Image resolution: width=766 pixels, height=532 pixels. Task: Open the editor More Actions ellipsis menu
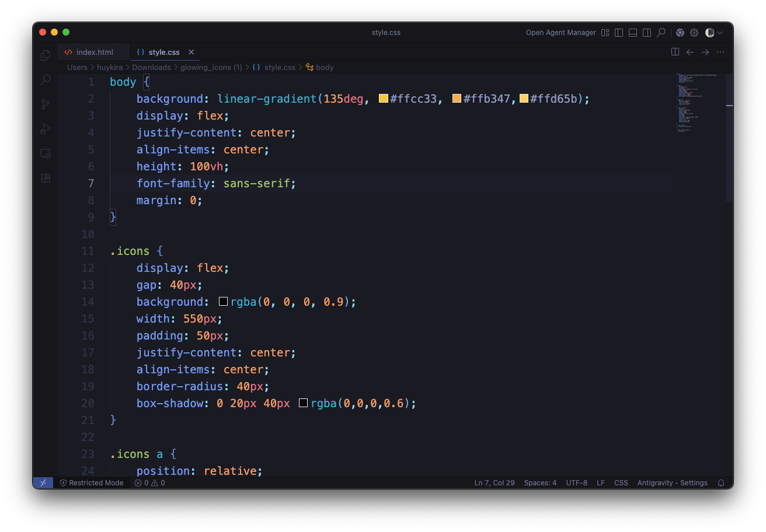[x=720, y=52]
